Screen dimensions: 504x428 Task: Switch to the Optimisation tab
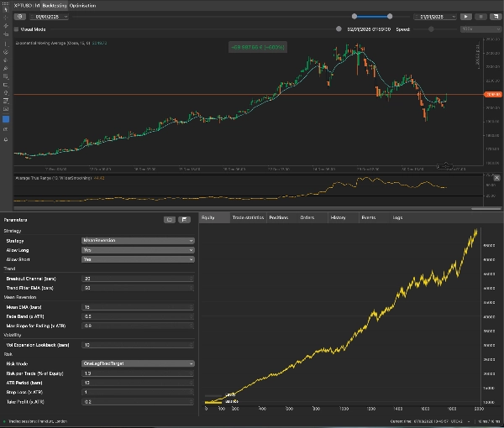[x=82, y=6]
